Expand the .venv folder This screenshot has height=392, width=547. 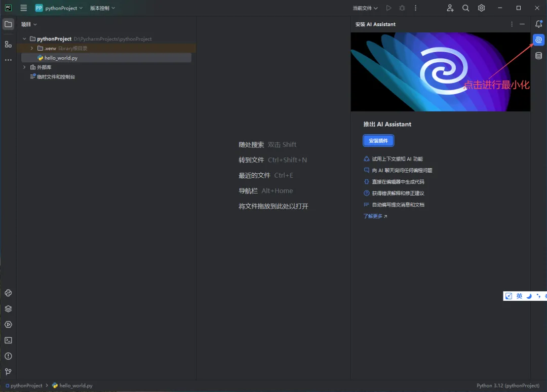[32, 48]
